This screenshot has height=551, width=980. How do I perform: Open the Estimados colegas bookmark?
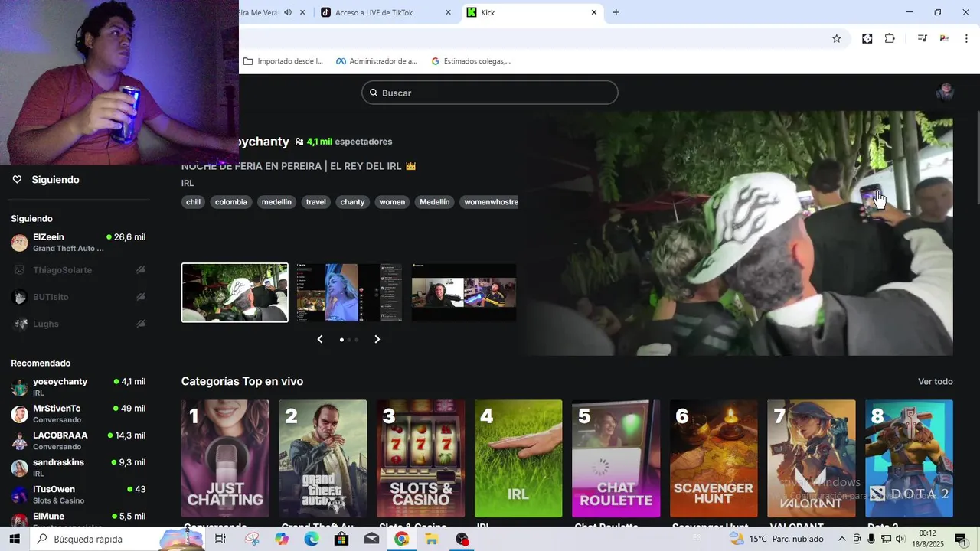coord(470,61)
